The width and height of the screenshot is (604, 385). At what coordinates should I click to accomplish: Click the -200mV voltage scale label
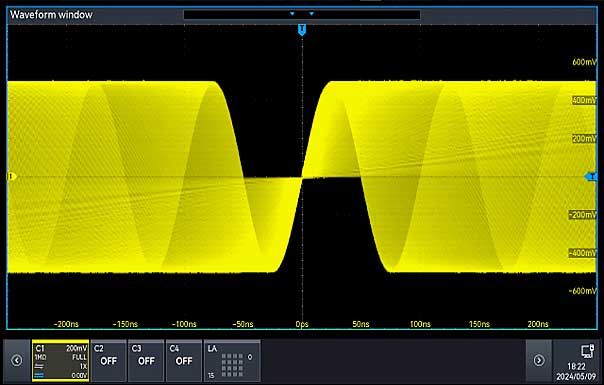click(x=583, y=215)
